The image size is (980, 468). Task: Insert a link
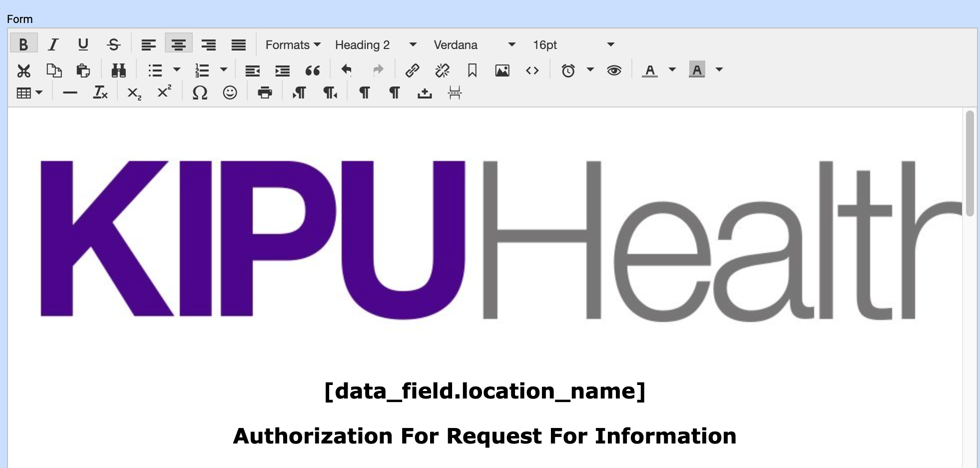413,70
